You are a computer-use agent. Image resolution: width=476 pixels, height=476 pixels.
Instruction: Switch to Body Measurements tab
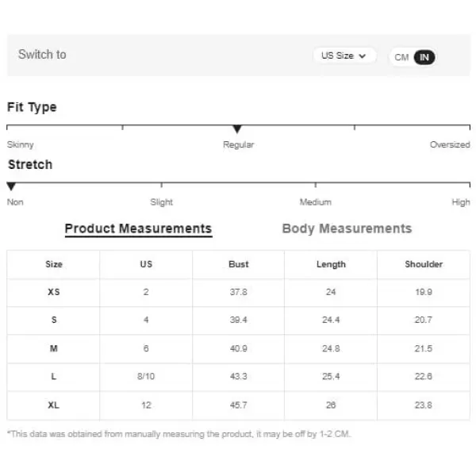(347, 228)
